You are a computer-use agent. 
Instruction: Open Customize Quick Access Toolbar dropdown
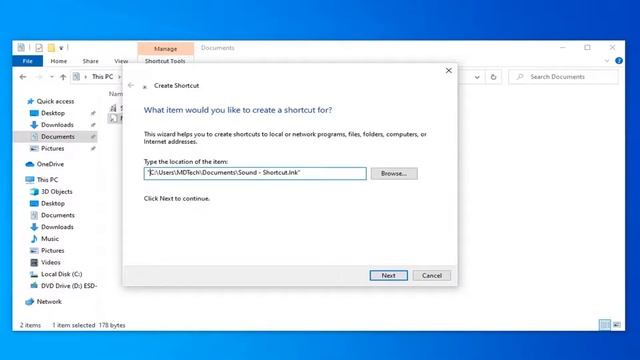(x=61, y=48)
